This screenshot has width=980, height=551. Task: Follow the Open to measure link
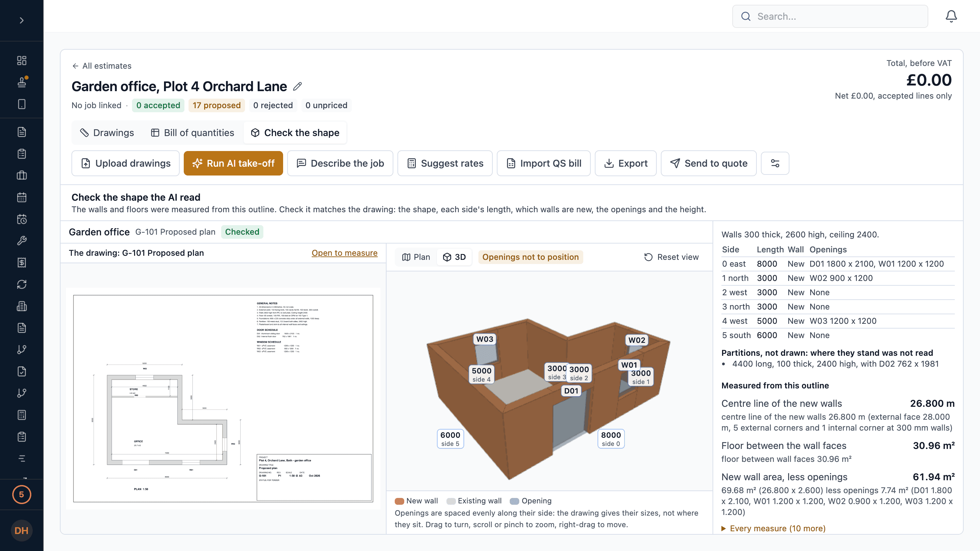point(344,253)
